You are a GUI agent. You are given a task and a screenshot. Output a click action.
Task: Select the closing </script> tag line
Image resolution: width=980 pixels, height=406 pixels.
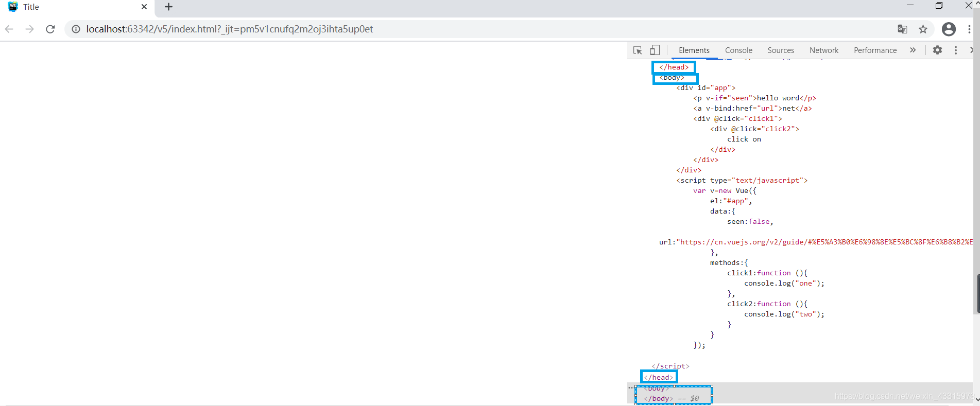pyautogui.click(x=670, y=366)
